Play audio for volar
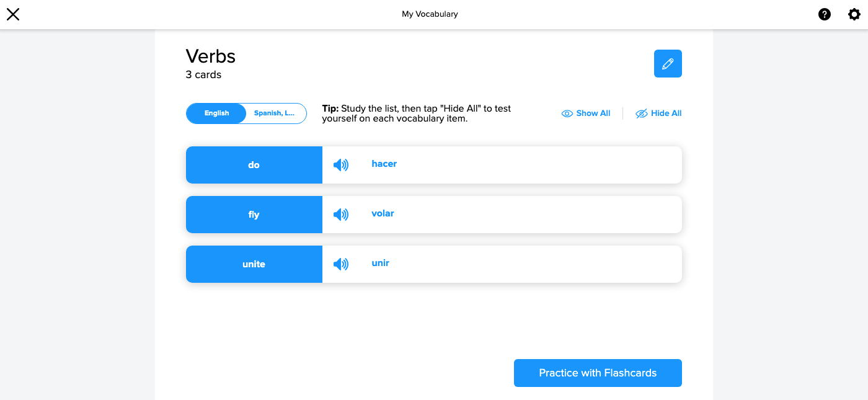The height and width of the screenshot is (400, 868). (341, 215)
